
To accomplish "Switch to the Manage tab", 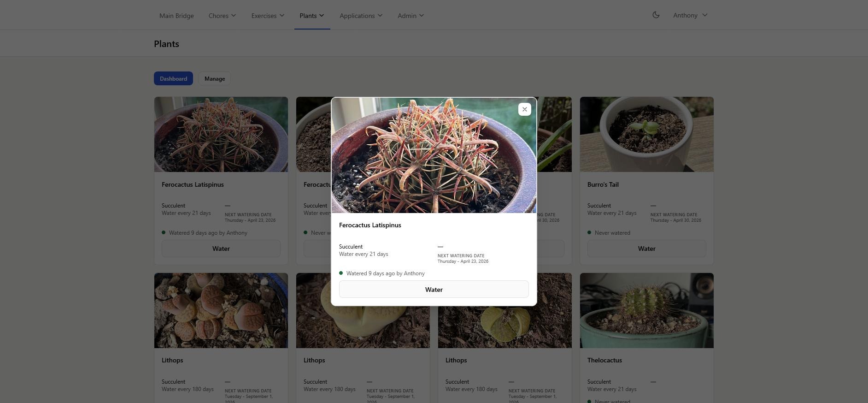I will (x=215, y=78).
